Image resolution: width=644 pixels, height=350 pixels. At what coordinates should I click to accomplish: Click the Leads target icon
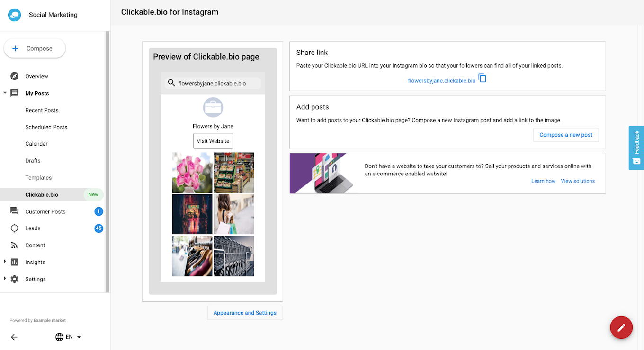pyautogui.click(x=15, y=228)
